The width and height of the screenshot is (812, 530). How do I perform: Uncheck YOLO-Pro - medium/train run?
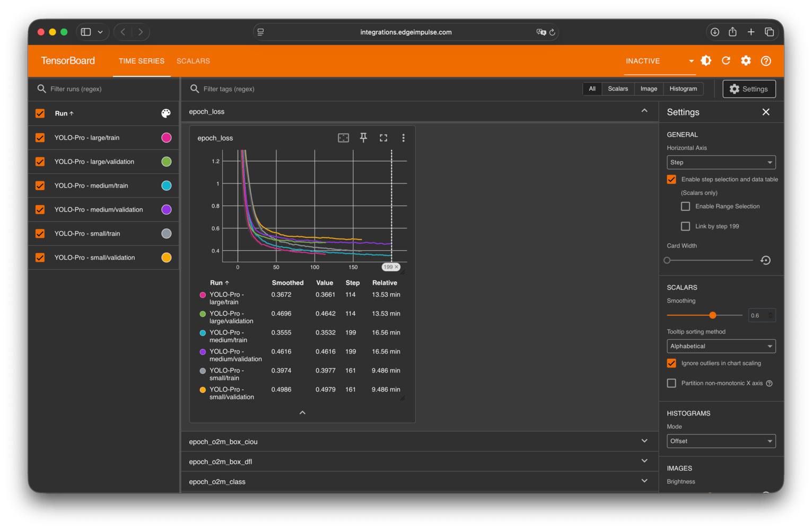point(40,185)
